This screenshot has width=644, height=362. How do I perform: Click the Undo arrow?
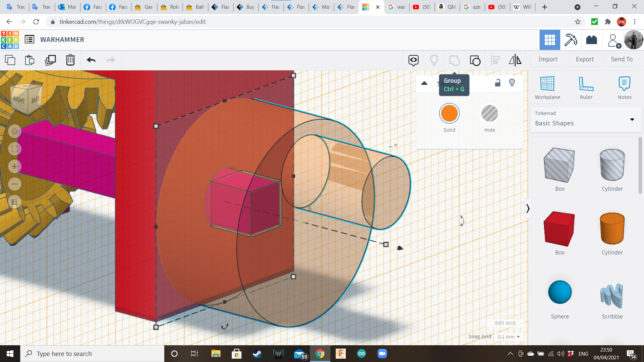click(91, 60)
